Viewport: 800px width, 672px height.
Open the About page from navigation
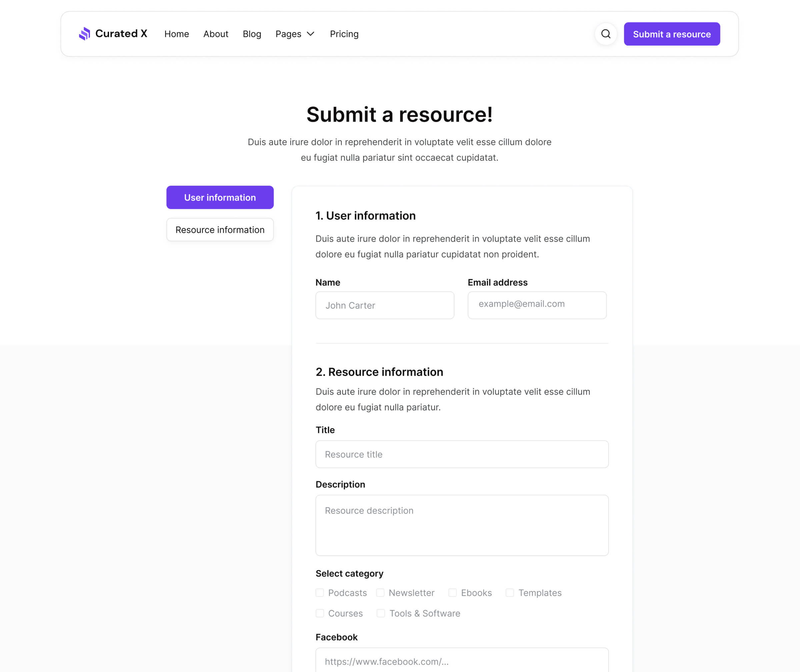click(216, 34)
